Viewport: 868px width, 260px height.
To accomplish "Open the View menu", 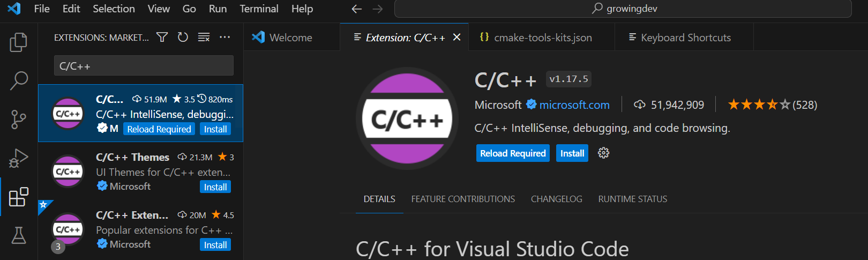I will click(x=159, y=9).
